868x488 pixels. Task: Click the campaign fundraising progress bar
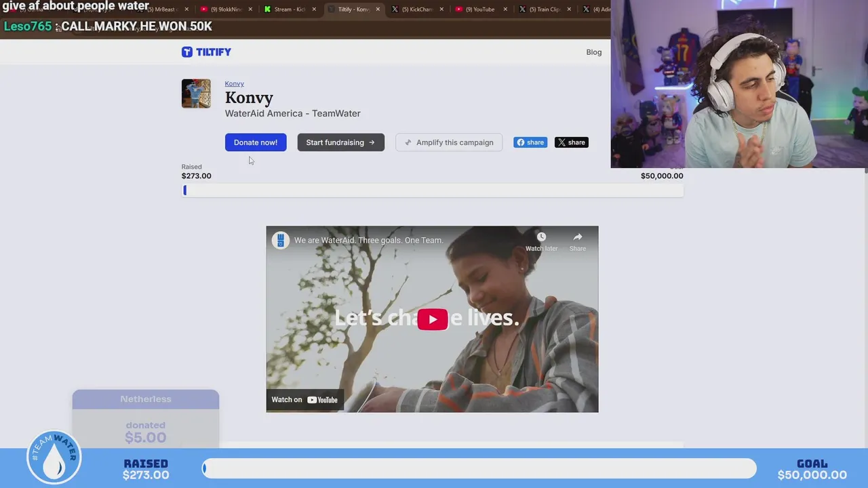432,190
